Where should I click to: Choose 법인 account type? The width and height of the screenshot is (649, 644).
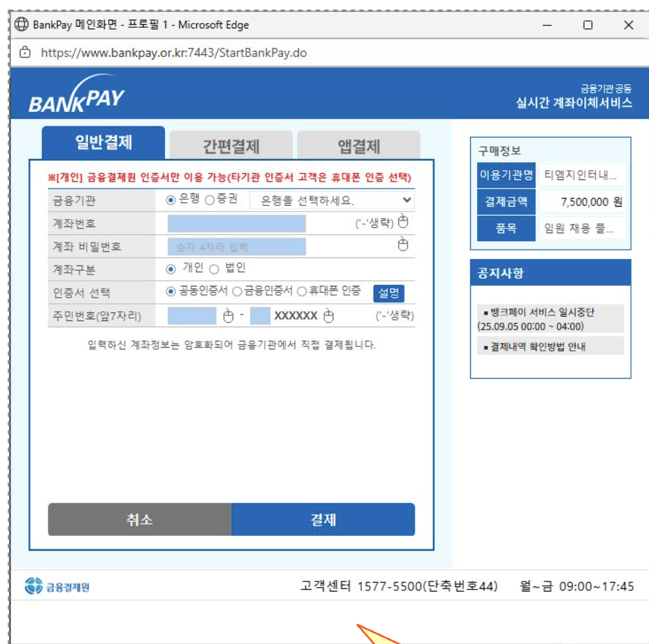[x=214, y=270]
